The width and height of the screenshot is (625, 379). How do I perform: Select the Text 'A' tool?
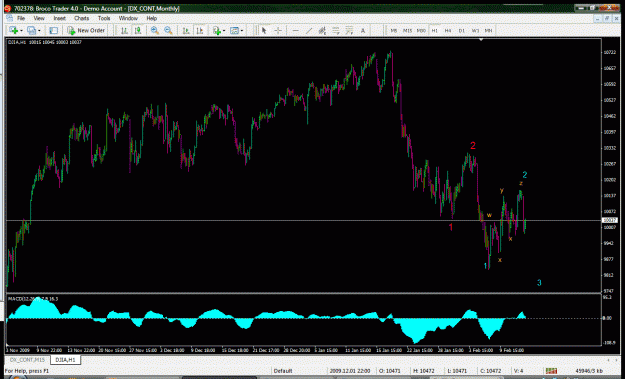tap(363, 30)
